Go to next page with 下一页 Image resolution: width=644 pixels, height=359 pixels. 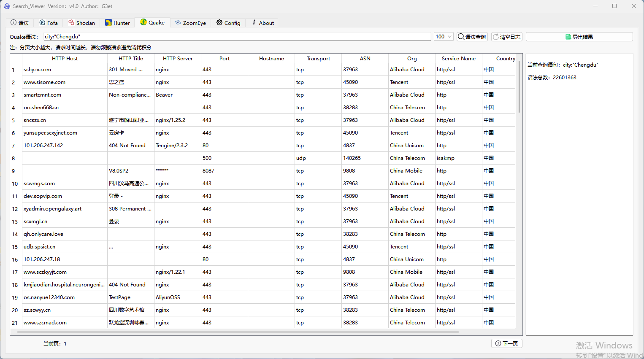coord(506,343)
